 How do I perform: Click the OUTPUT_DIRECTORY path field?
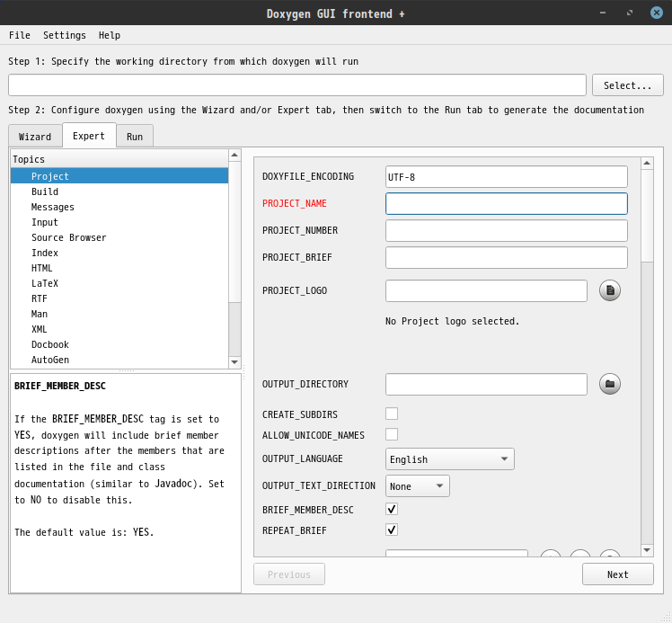pos(486,384)
